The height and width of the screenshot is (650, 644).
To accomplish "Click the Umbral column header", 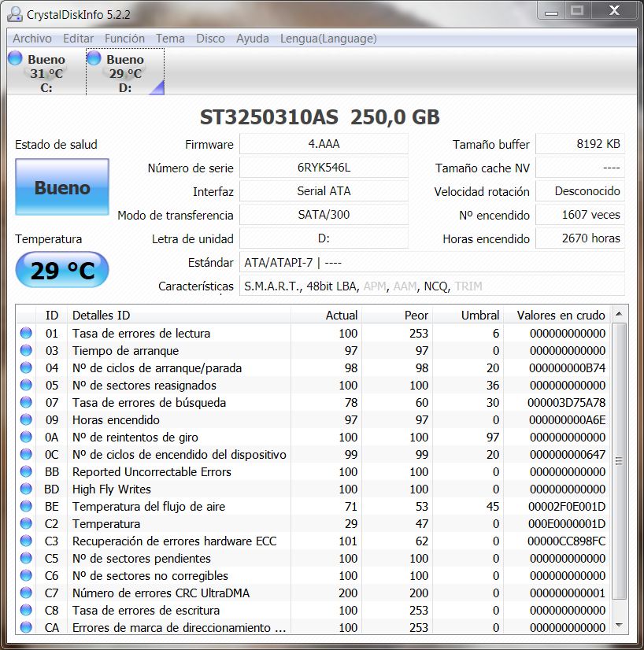I will [x=468, y=315].
